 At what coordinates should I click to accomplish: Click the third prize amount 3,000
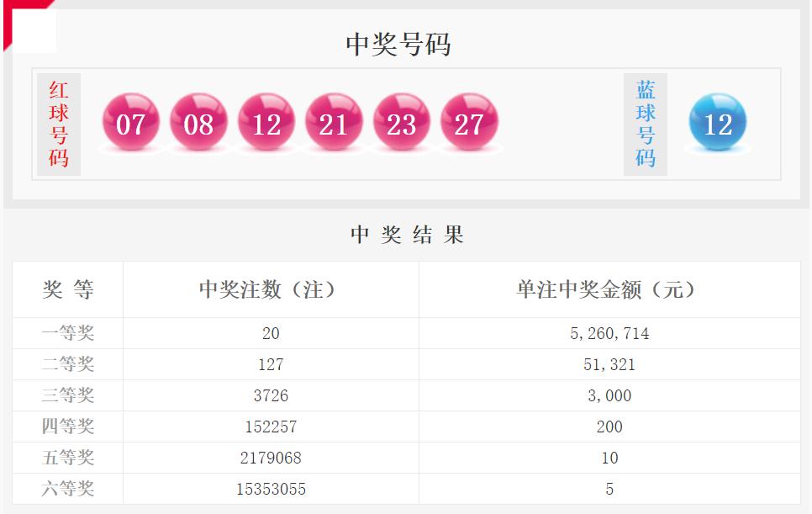pos(609,395)
